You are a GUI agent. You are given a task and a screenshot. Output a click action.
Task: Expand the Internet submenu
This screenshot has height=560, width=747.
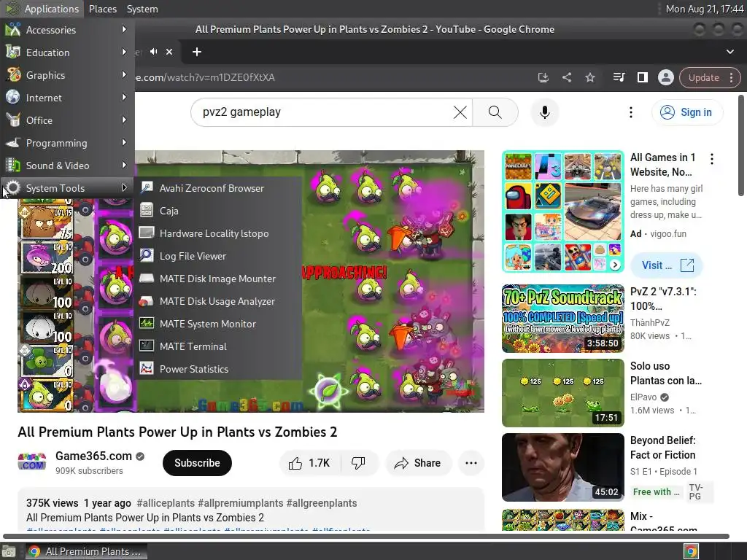67,98
